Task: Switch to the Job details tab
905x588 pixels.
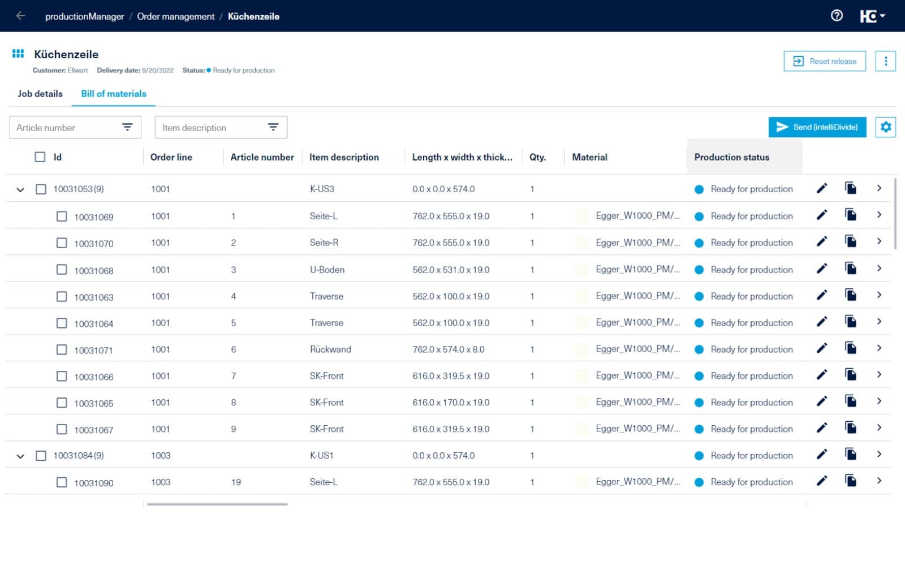Action: tap(40, 94)
